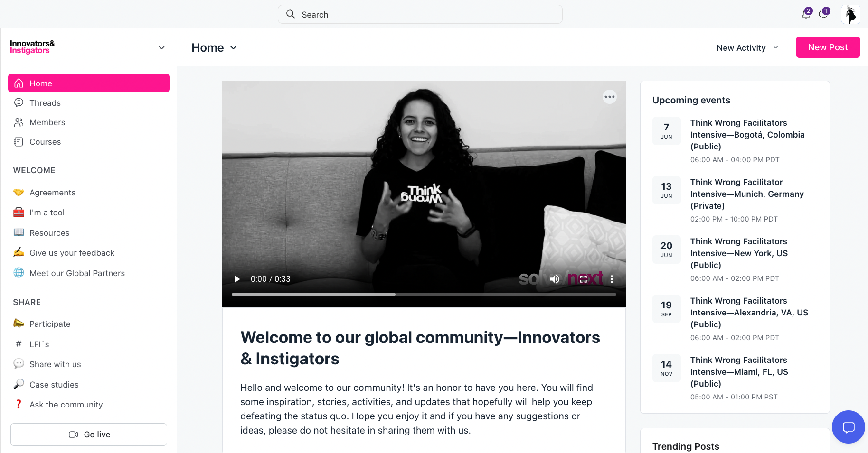Click the New Post button

point(828,47)
